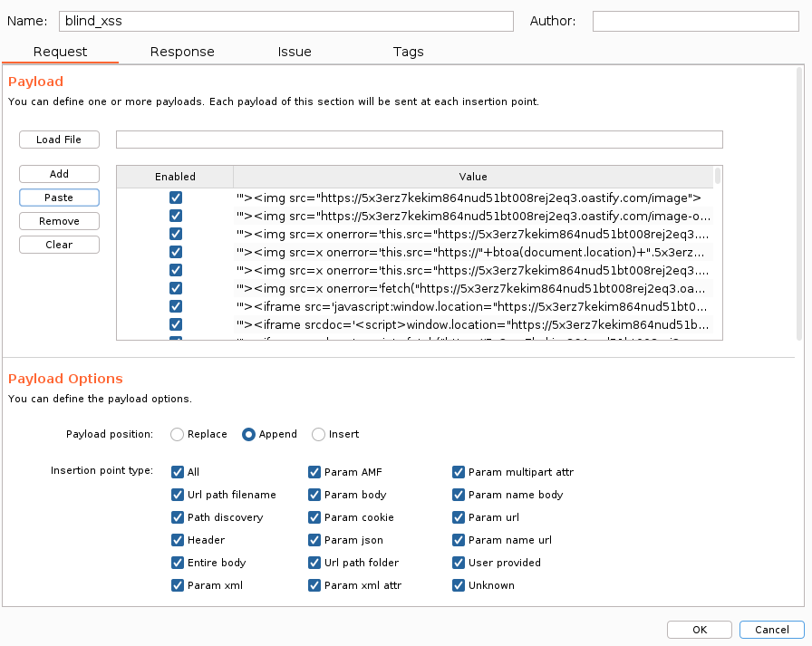Click the Name input field containing blind_xss
Viewport: 812px width, 646px height.
(x=285, y=21)
